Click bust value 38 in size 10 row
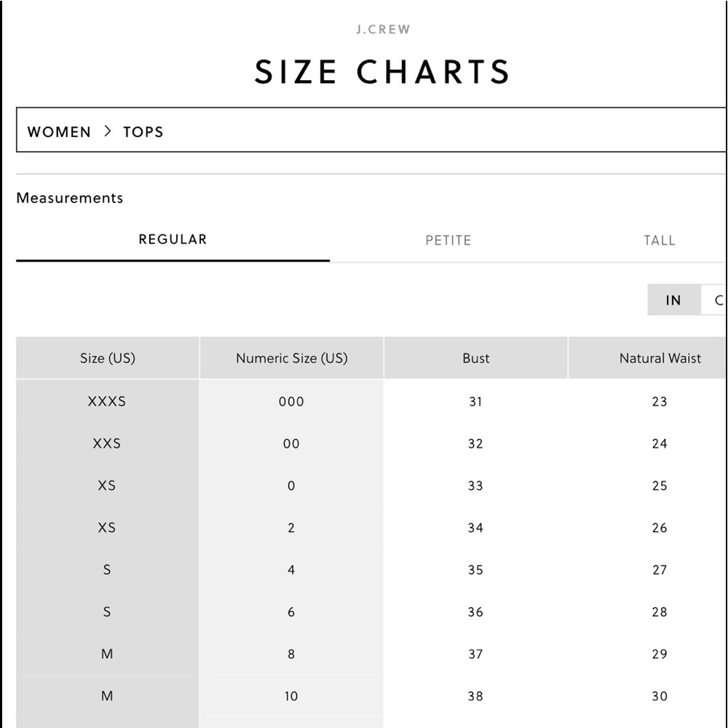This screenshot has width=728, height=728. pos(475,696)
